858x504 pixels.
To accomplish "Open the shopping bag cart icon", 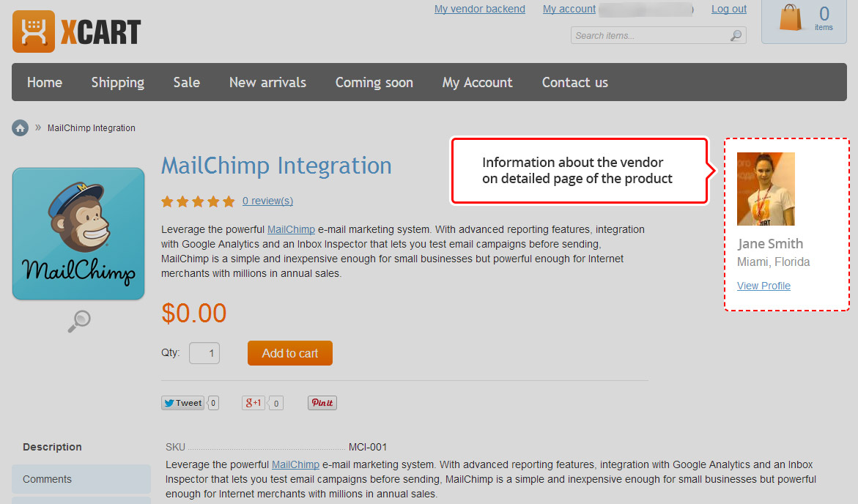I will [x=790, y=18].
